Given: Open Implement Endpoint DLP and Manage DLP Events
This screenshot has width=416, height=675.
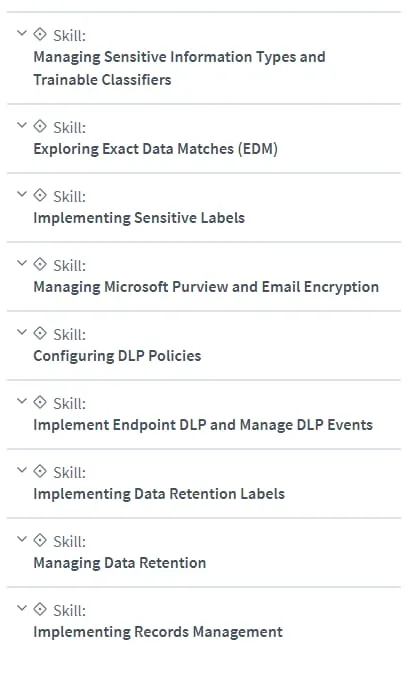Looking at the screenshot, I should pyautogui.click(x=203, y=425).
